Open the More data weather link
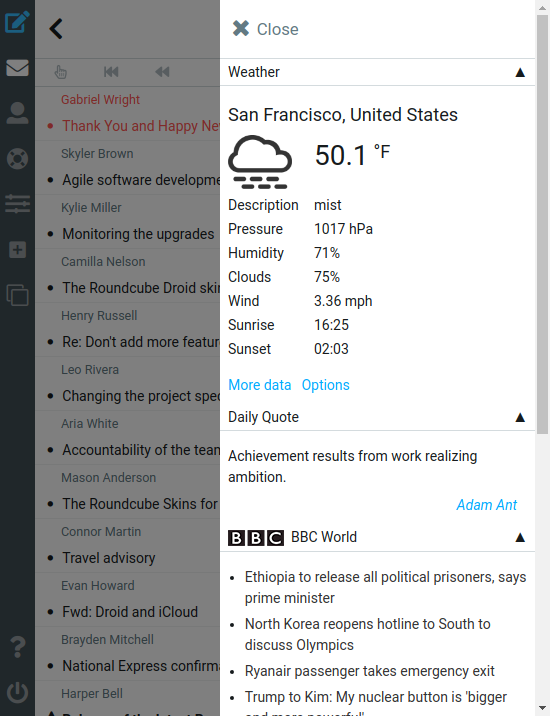This screenshot has width=550, height=716. point(259,385)
